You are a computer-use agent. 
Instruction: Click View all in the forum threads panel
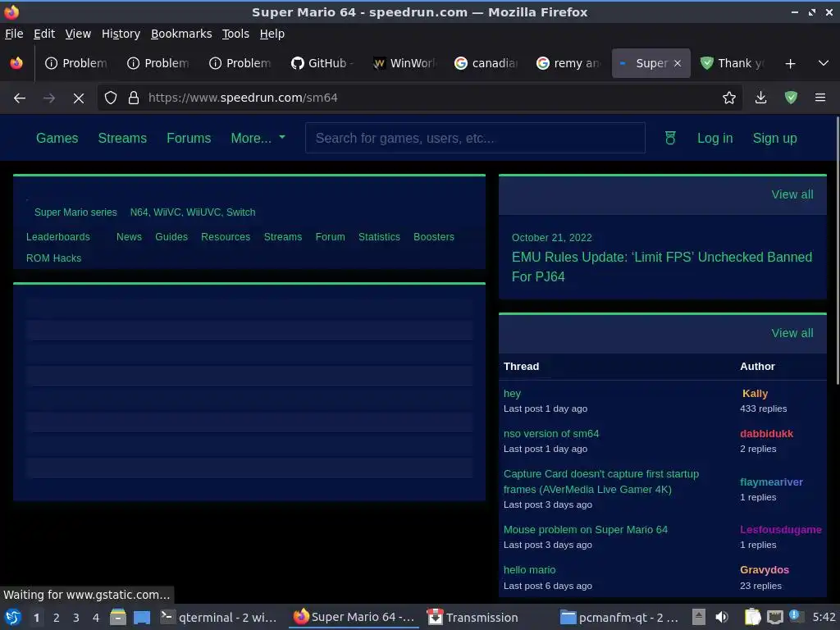tap(792, 333)
